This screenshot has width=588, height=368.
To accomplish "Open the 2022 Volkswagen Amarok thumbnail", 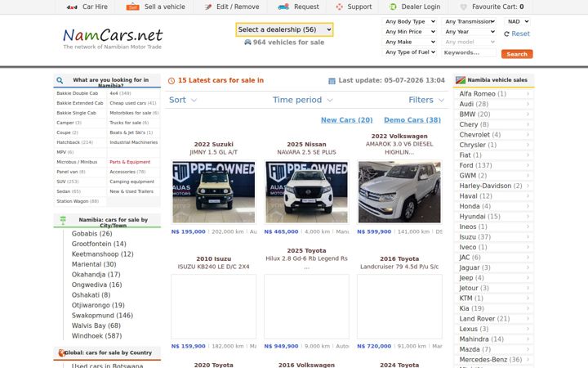I will coord(399,192).
